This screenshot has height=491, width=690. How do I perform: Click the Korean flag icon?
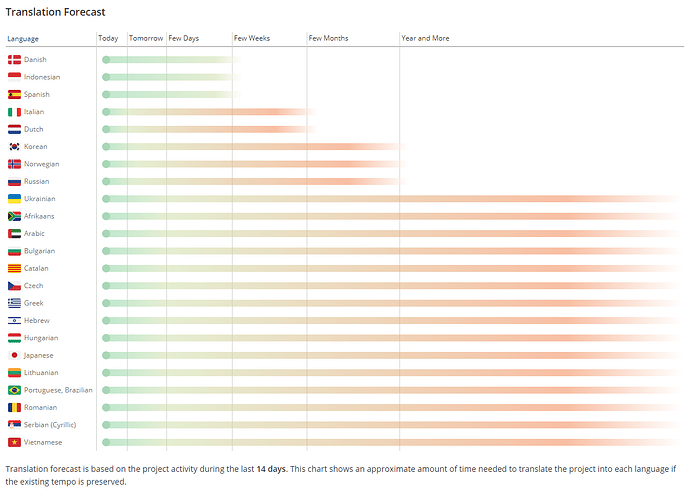point(15,147)
